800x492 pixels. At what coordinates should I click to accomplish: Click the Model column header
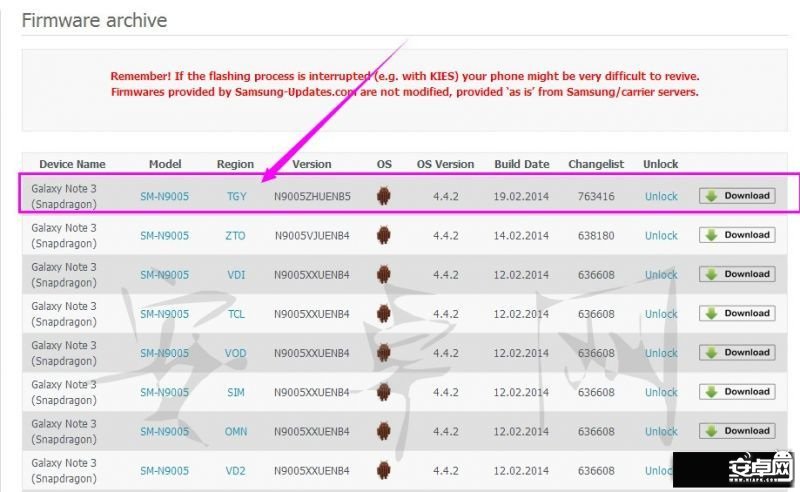click(x=165, y=164)
